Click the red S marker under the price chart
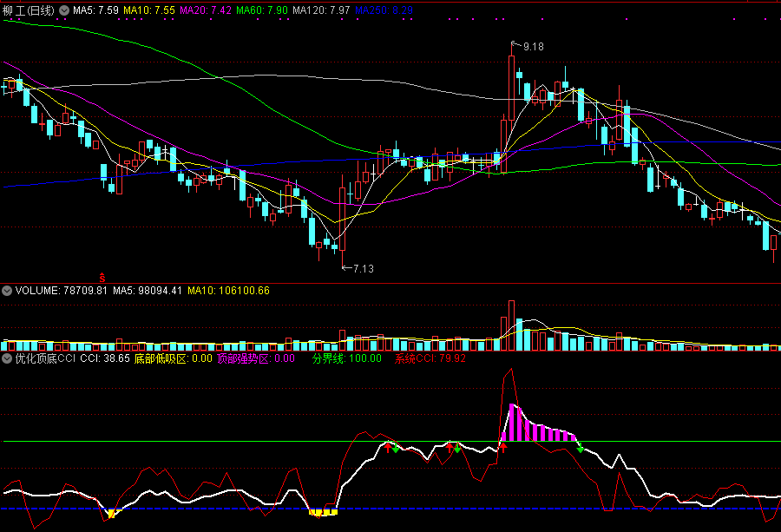The image size is (781, 532). click(x=102, y=278)
